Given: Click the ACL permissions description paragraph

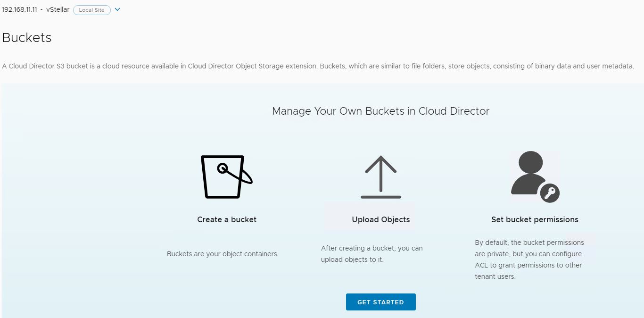Looking at the screenshot, I should (x=529, y=259).
